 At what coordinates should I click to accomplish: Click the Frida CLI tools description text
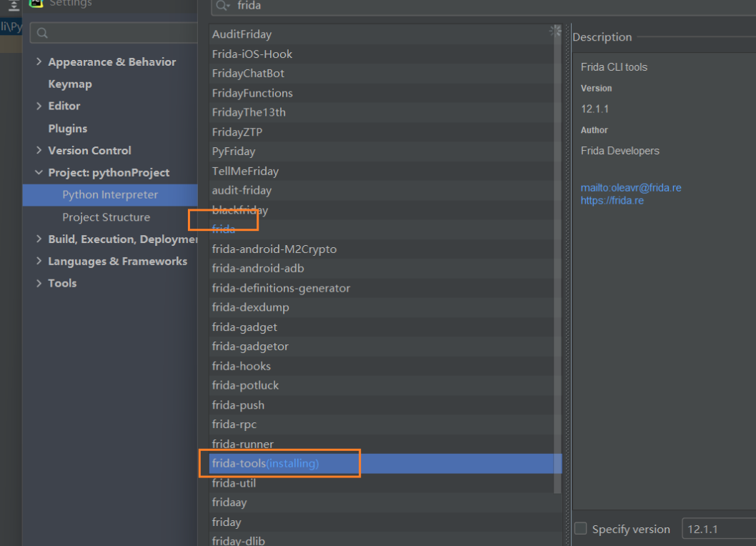click(614, 67)
